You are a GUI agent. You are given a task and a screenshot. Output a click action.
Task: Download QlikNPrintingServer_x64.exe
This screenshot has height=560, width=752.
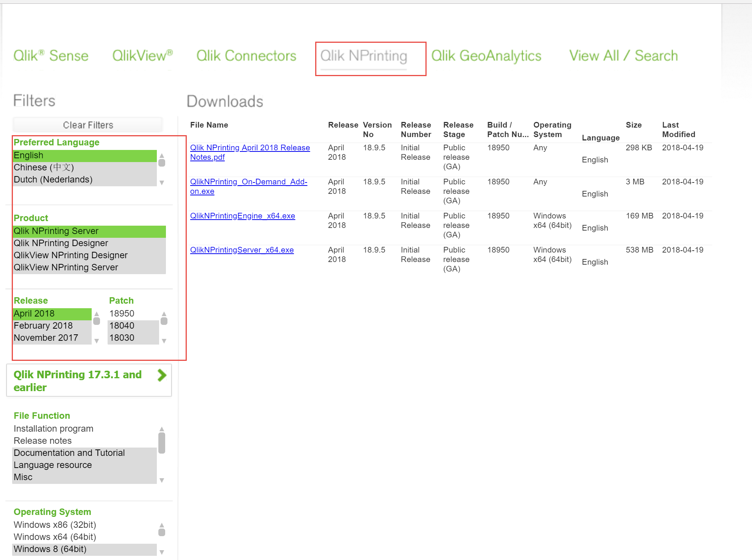tap(242, 250)
